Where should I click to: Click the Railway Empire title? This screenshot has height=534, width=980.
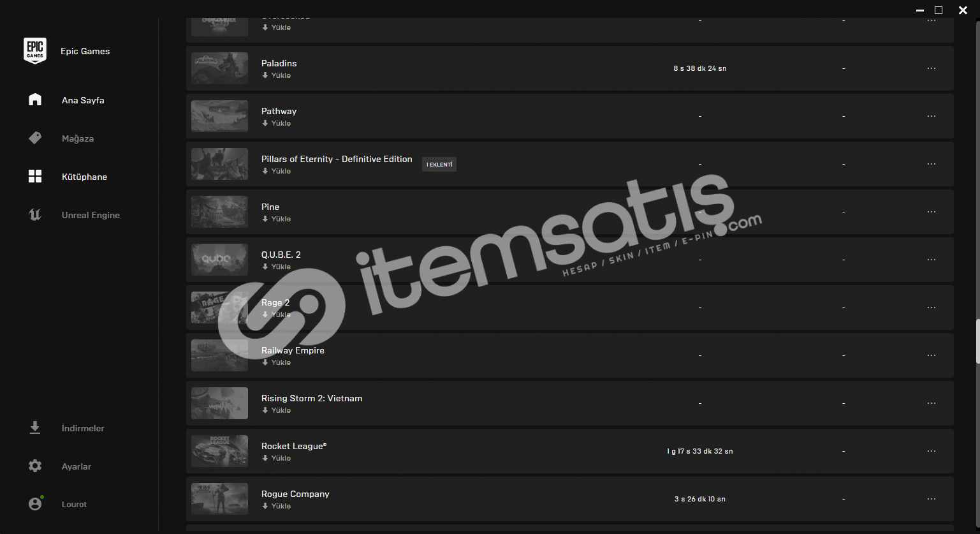coord(293,350)
